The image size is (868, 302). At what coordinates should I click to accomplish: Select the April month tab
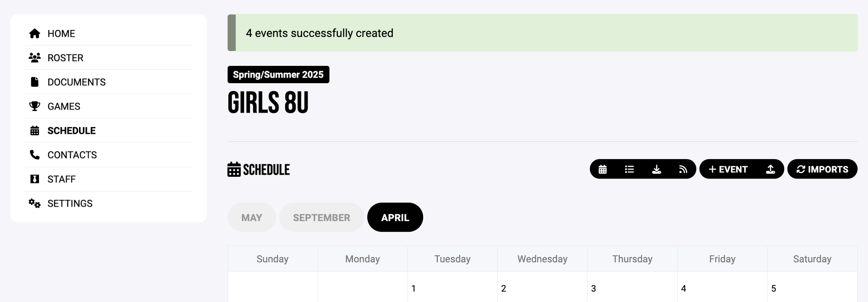[395, 218]
